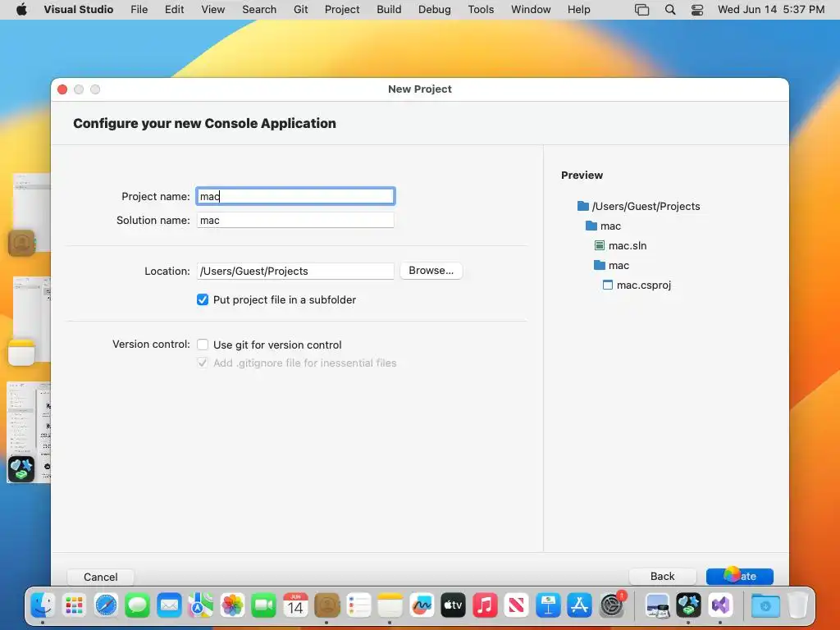
Task: Select mac.csproj in the Preview tree
Action: tap(637, 285)
